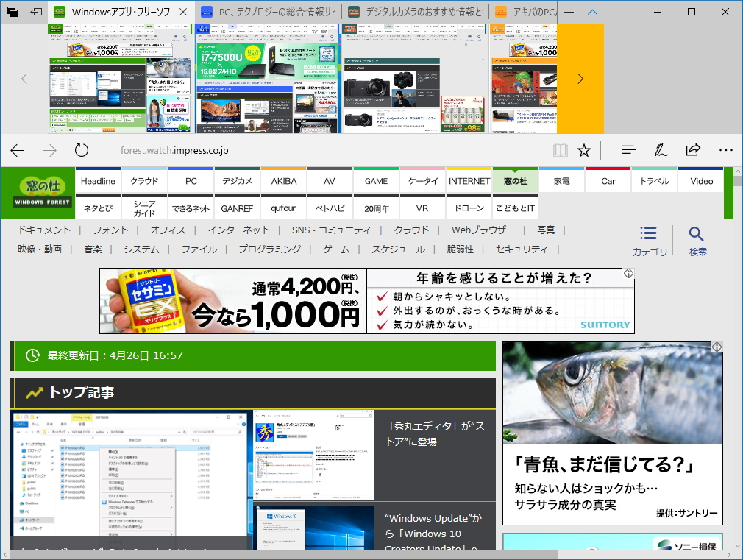Open ドローン navigation item
The width and height of the screenshot is (743, 560).
tap(469, 209)
